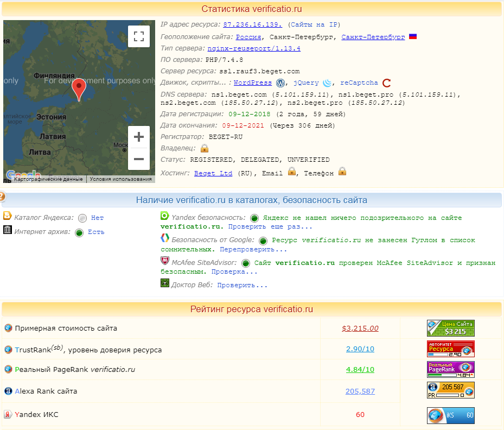Click Картографические данные on the map
Image resolution: width=504 pixels, height=430 pixels.
pos(48,179)
